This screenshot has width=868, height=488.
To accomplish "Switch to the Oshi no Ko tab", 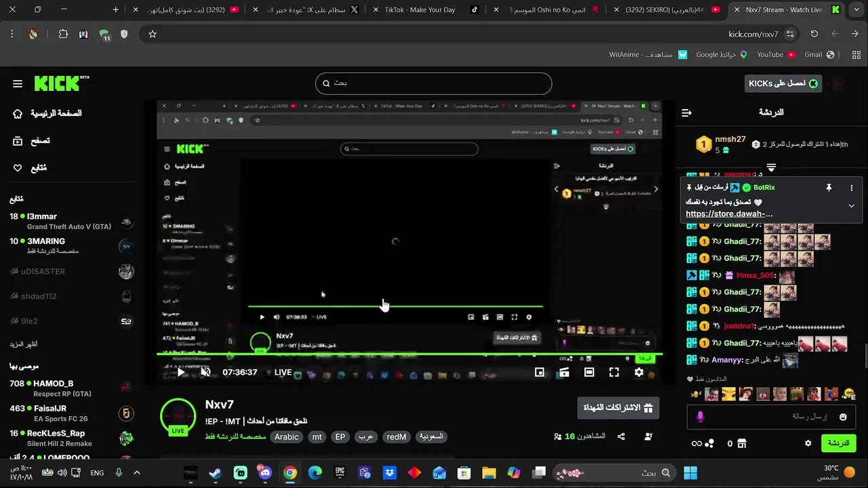I will pyautogui.click(x=547, y=9).
